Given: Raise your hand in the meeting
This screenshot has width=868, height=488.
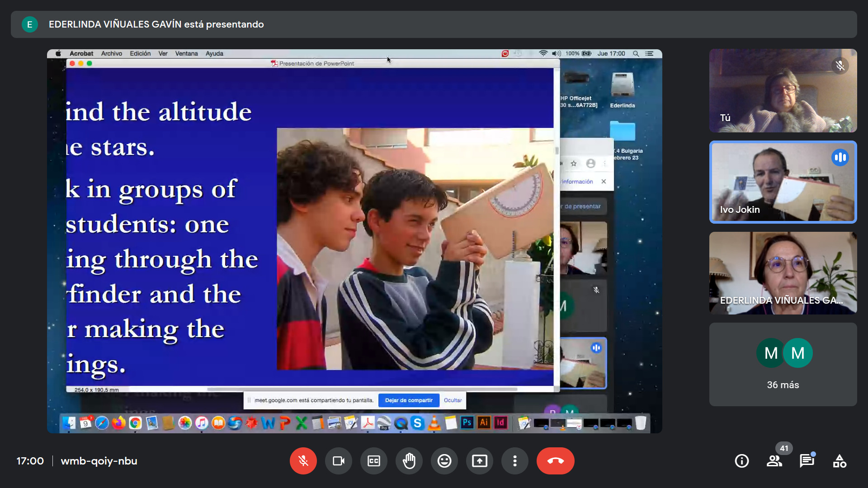Looking at the screenshot, I should (409, 461).
